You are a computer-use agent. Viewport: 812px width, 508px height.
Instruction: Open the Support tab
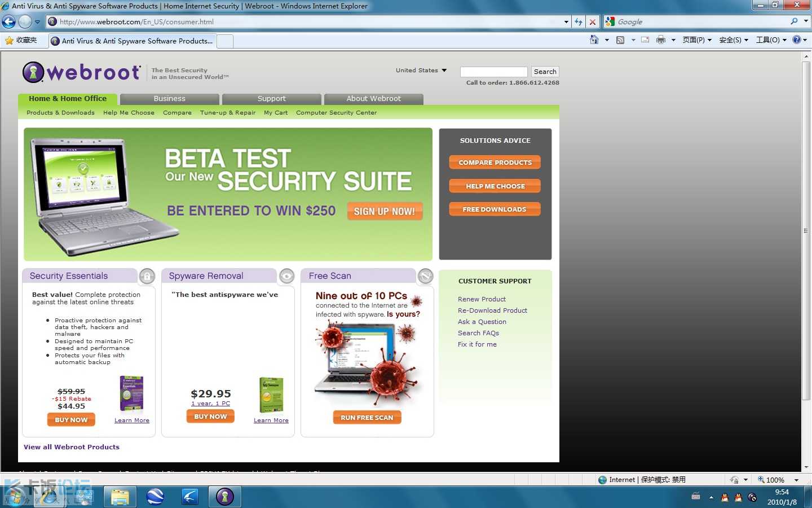point(271,99)
